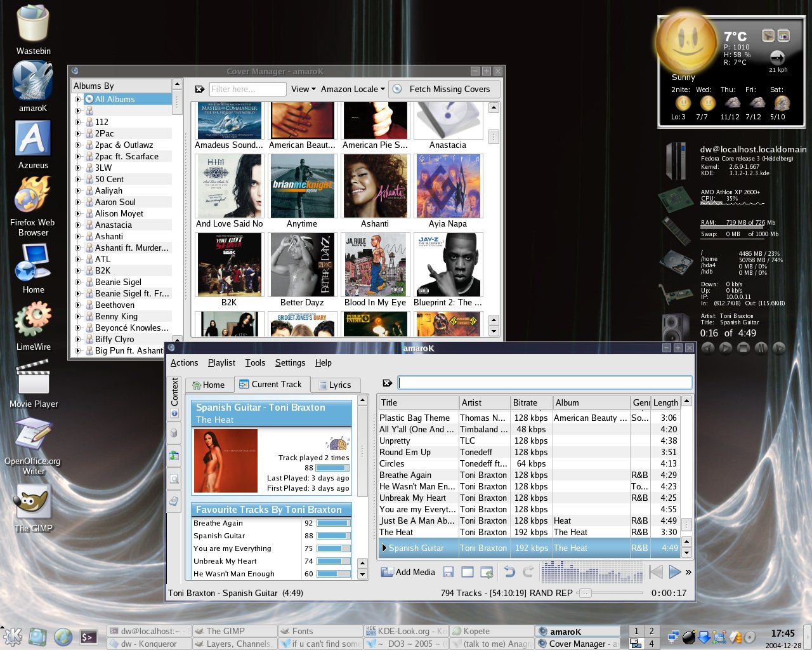Image resolution: width=812 pixels, height=650 pixels.
Task: Show more amaroK toolbar buttons via the » chevron
Action: 688,572
